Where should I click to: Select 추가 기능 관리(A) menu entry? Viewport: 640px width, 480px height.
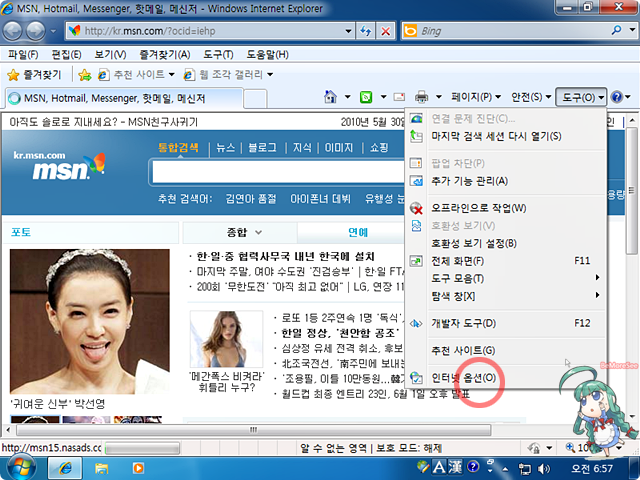point(470,181)
